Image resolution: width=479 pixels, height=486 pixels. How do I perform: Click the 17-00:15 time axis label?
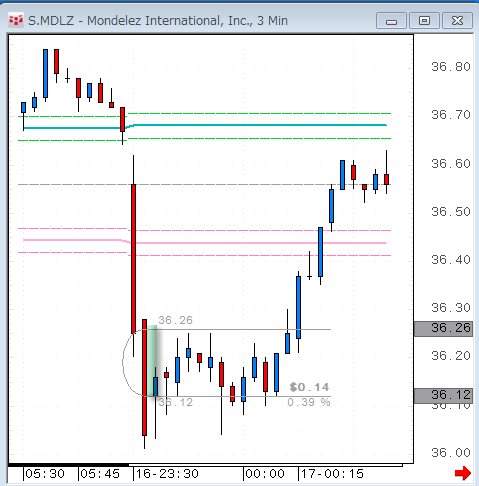[x=332, y=474]
